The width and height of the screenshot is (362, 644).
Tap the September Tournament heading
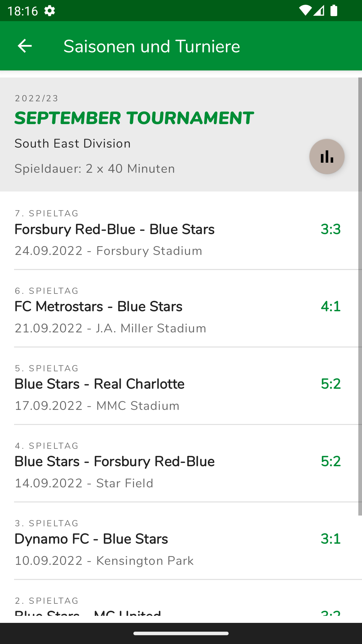point(134,118)
